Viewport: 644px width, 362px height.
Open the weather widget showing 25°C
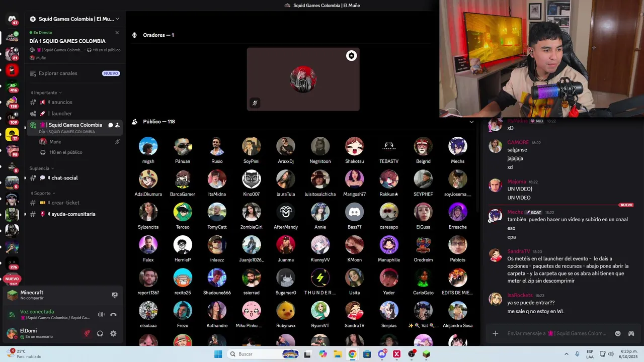[24, 353]
